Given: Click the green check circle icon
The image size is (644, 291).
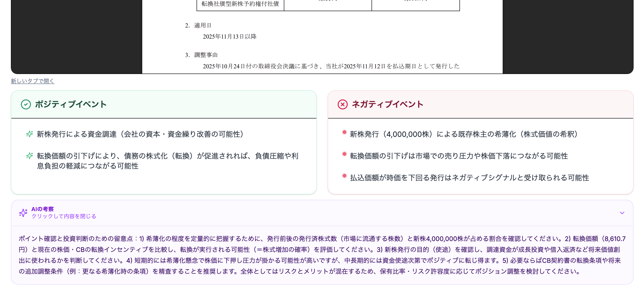Looking at the screenshot, I should pyautogui.click(x=26, y=104).
